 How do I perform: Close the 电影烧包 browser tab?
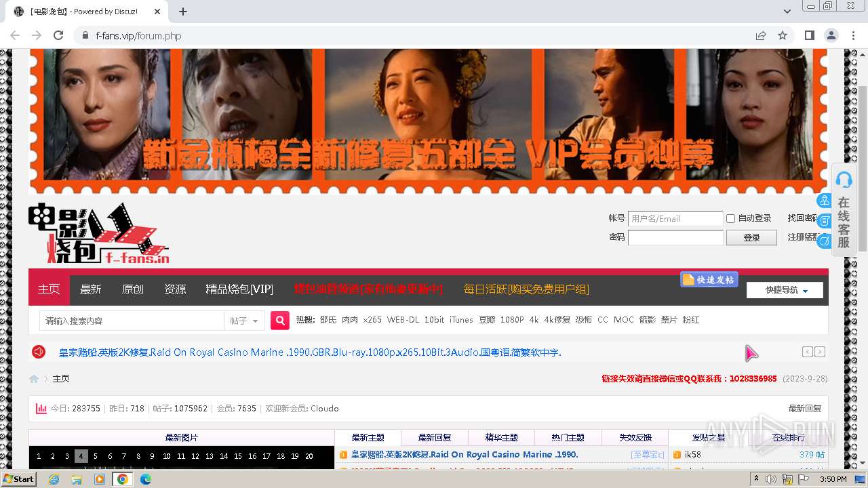[157, 12]
